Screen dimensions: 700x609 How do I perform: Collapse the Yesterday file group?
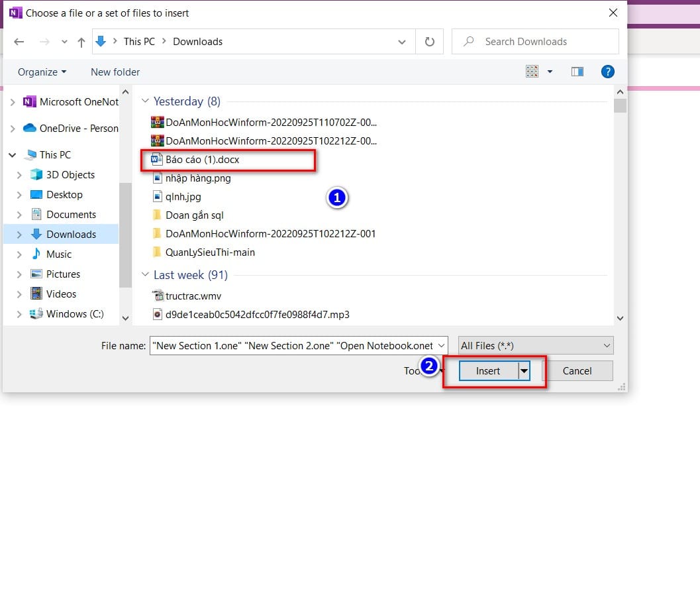[145, 101]
